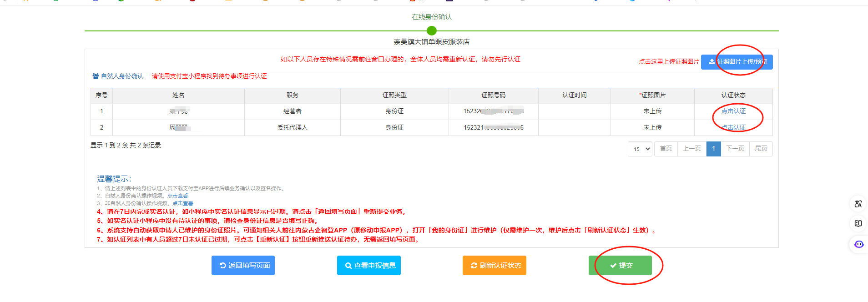Open 自然人身份确认操作视频 点击查看 link
The width and height of the screenshot is (868, 302).
pyautogui.click(x=177, y=196)
